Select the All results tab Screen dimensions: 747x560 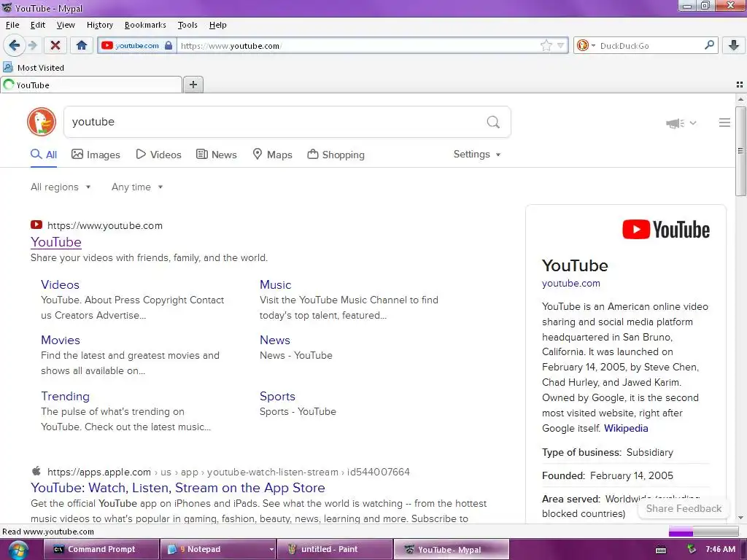(44, 155)
